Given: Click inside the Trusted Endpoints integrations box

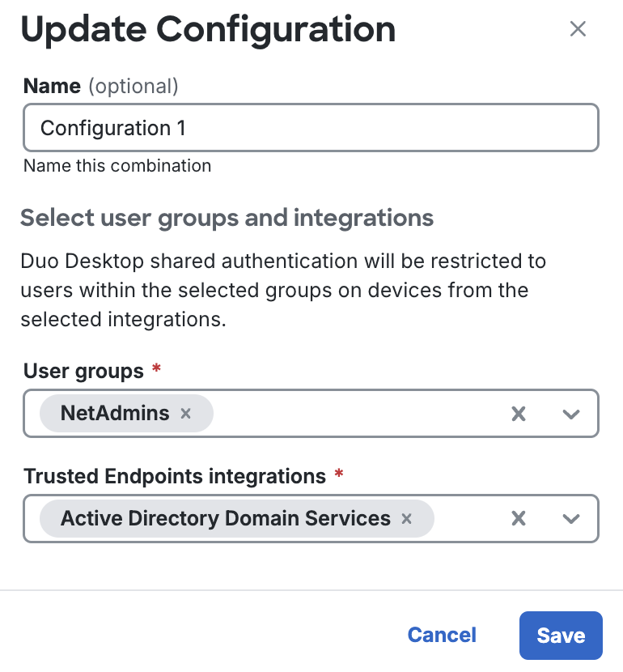Looking at the screenshot, I should pyautogui.click(x=469, y=518).
